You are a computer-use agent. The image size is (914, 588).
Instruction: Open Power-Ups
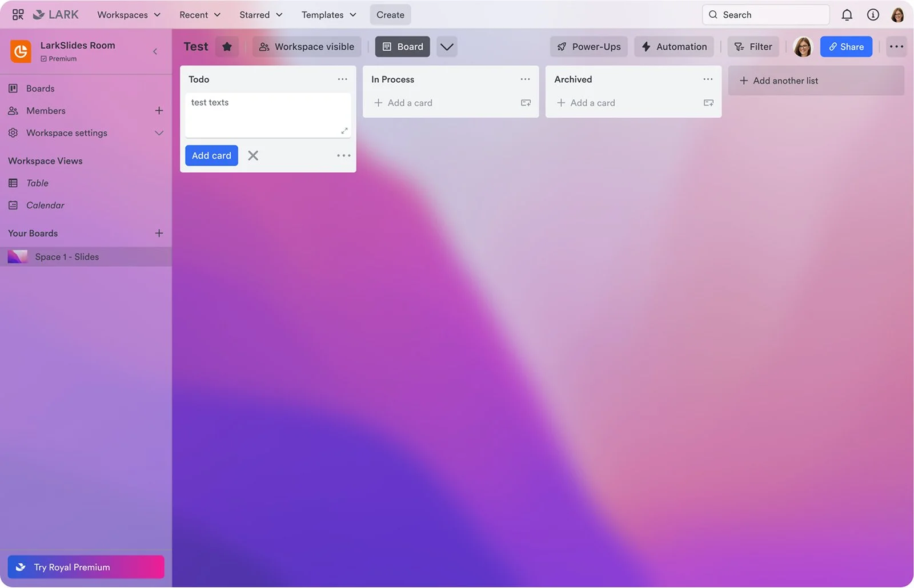click(589, 47)
